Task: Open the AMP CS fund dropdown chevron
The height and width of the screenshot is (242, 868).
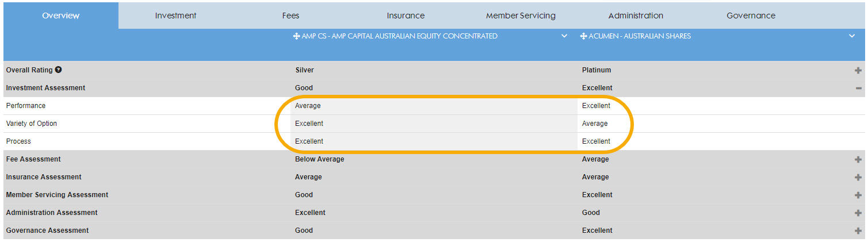Action: [564, 36]
